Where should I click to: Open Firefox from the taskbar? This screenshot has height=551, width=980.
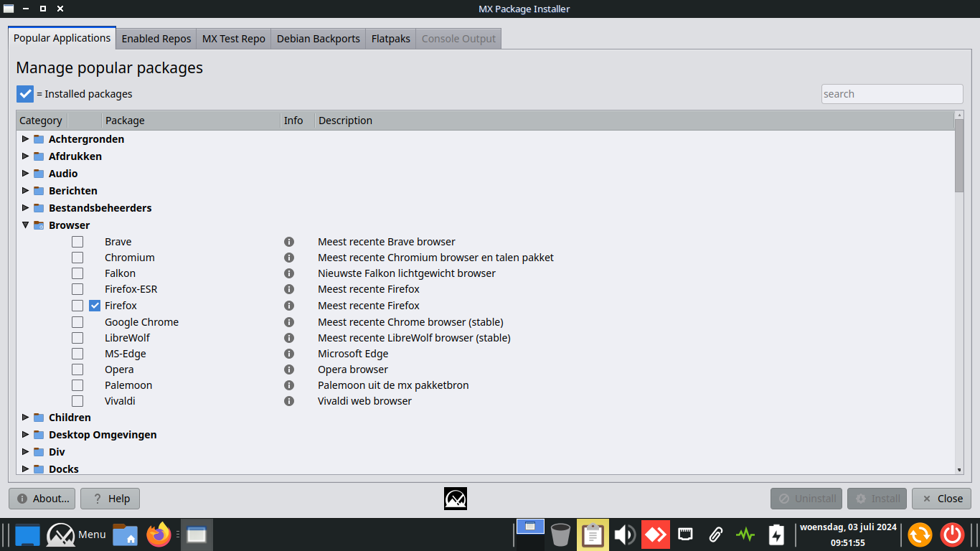click(159, 534)
